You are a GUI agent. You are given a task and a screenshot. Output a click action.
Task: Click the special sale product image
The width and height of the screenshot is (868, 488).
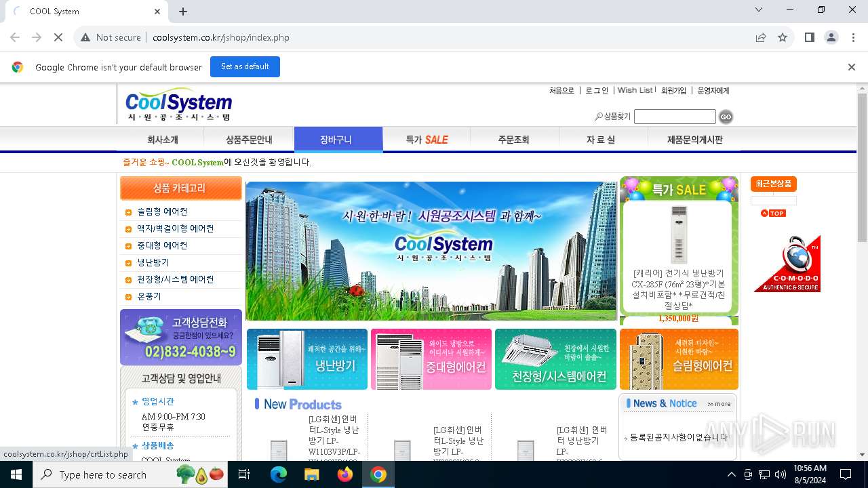679,234
